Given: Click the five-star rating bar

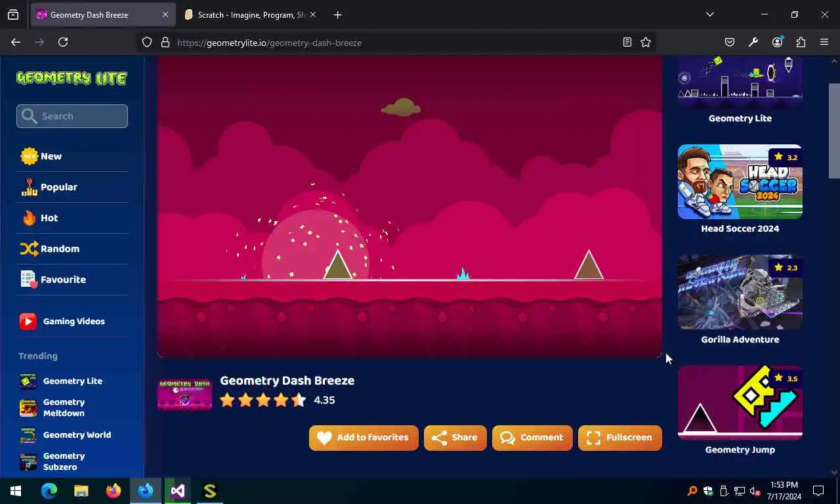Looking at the screenshot, I should [262, 400].
